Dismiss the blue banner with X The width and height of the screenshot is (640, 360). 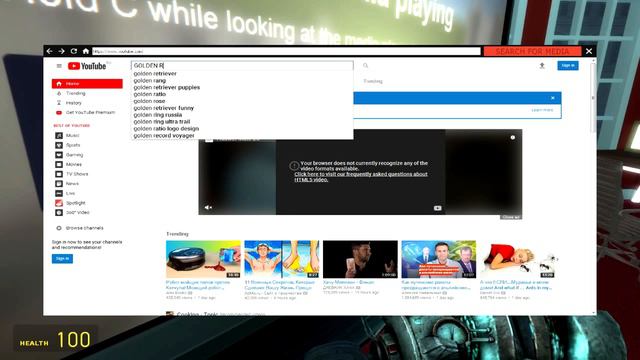[x=553, y=98]
